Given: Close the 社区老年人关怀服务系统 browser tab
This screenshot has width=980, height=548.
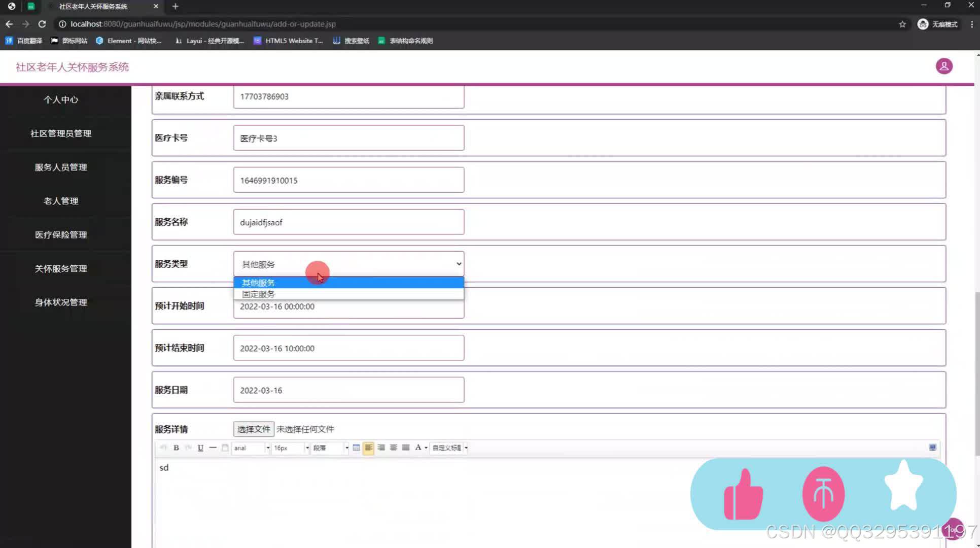Looking at the screenshot, I should point(156,6).
